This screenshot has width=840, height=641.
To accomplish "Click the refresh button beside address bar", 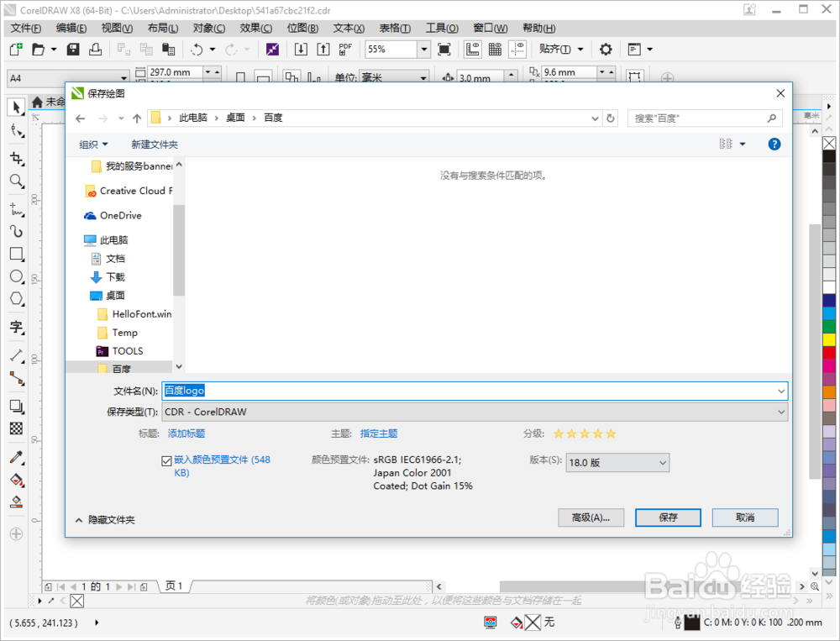I will (610, 118).
